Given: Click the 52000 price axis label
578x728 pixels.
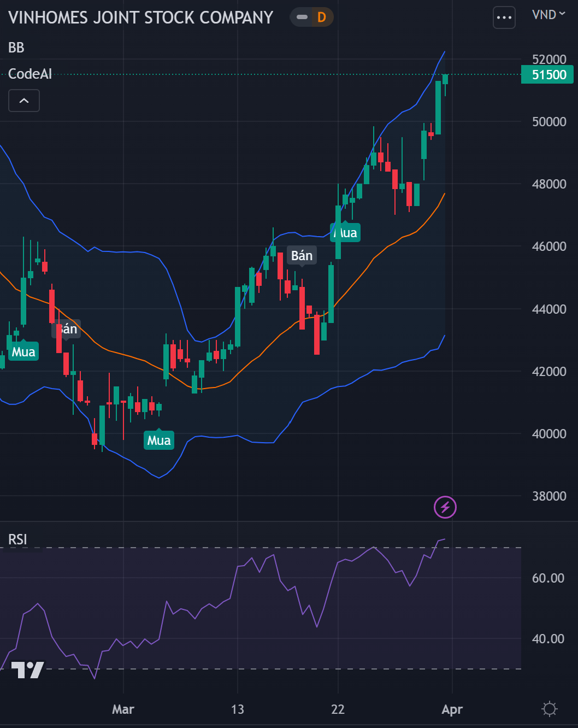Looking at the screenshot, I should click(549, 59).
